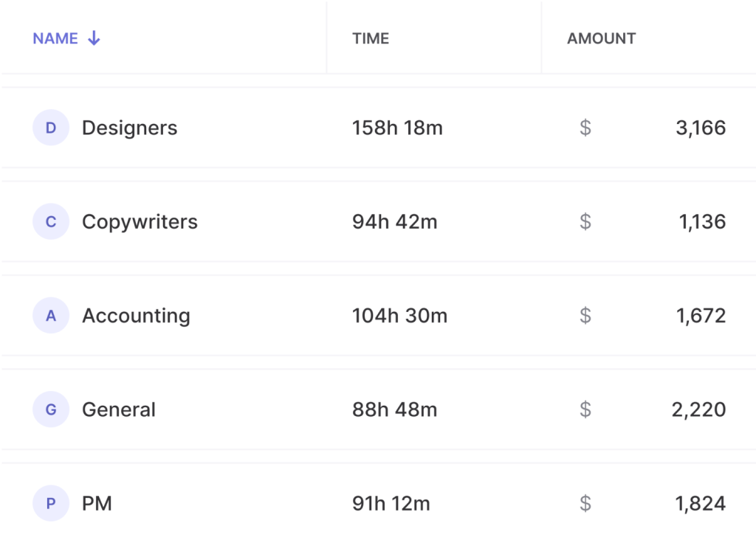Click the dollar sign in General row
Image resolution: width=756 pixels, height=540 pixels.
coord(585,409)
